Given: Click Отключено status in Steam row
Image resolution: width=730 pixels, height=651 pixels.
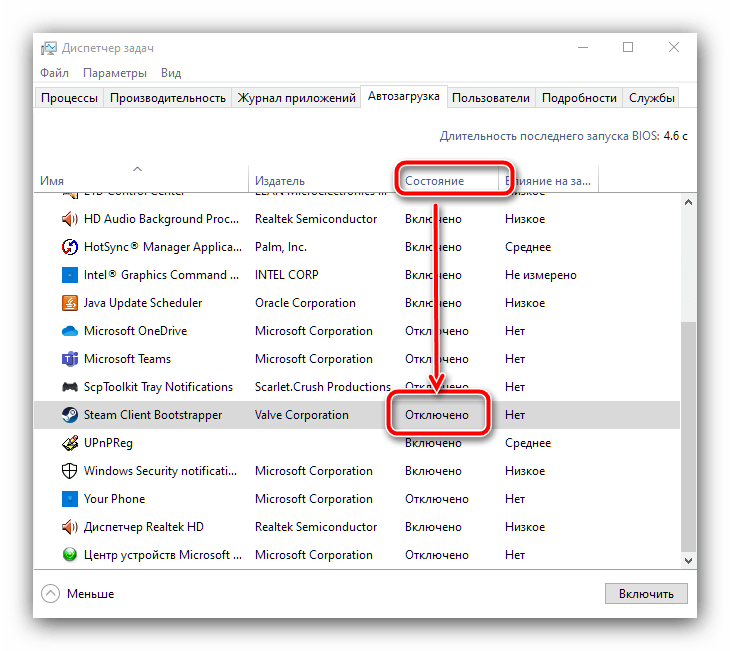Looking at the screenshot, I should click(437, 415).
